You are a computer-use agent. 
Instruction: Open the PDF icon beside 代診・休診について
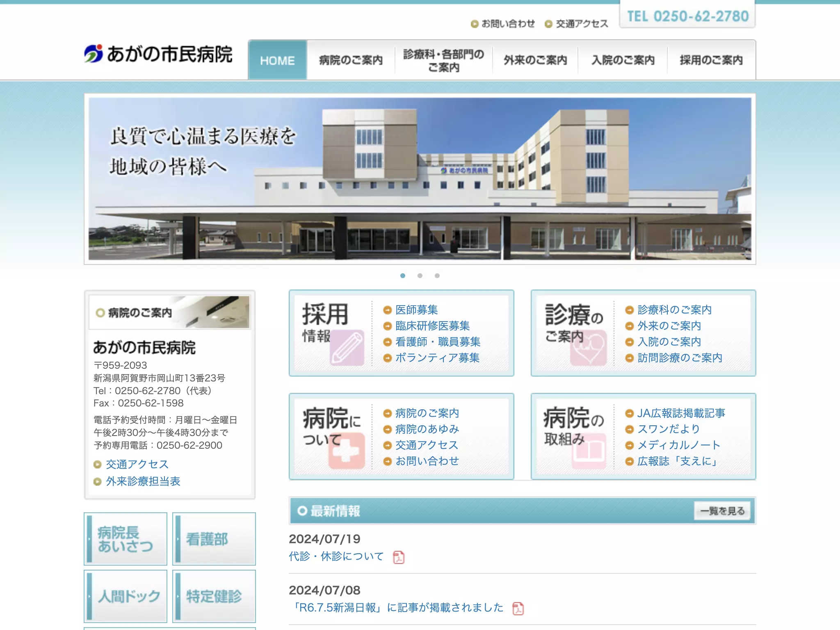(398, 557)
